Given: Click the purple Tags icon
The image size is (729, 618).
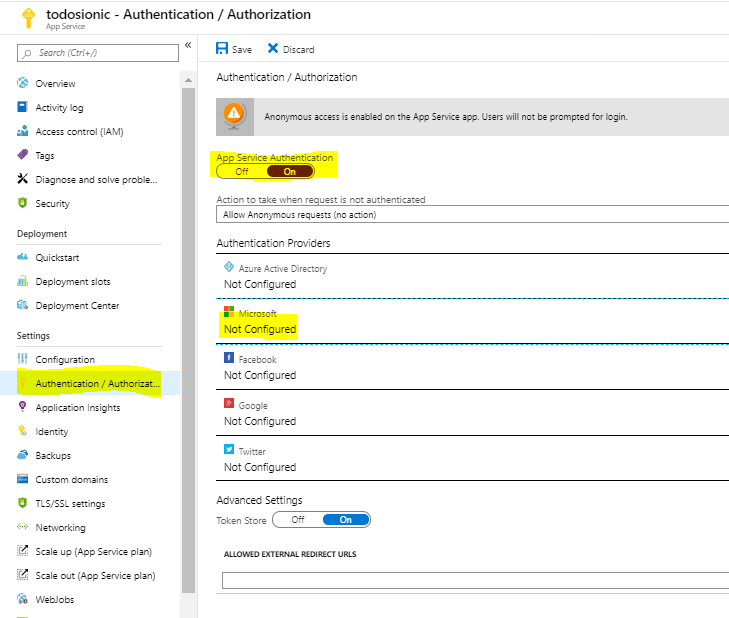Looking at the screenshot, I should (x=22, y=155).
